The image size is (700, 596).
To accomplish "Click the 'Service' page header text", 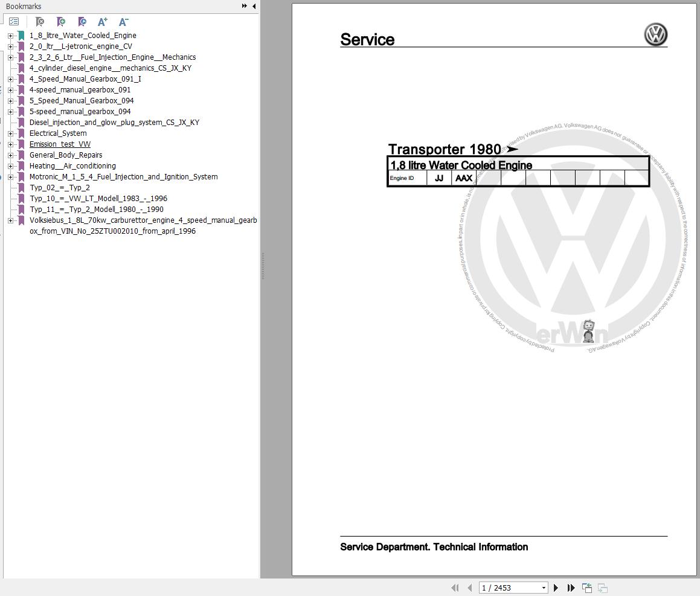I will [367, 39].
